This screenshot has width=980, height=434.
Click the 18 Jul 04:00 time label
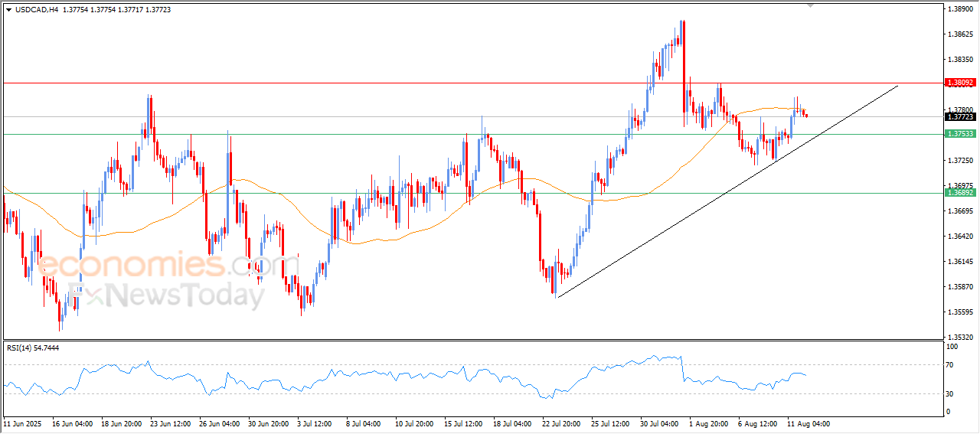(x=514, y=423)
